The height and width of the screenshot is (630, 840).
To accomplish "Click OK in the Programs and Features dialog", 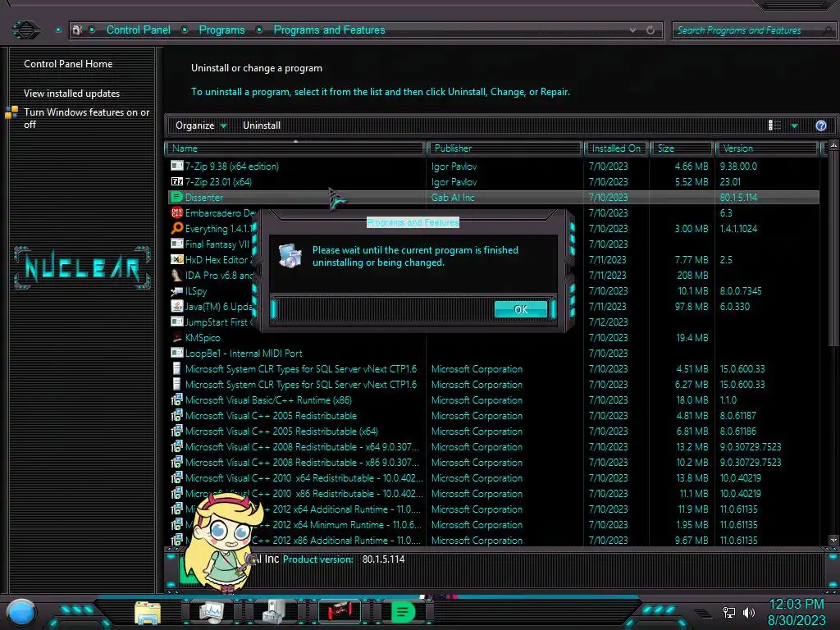I will click(521, 309).
